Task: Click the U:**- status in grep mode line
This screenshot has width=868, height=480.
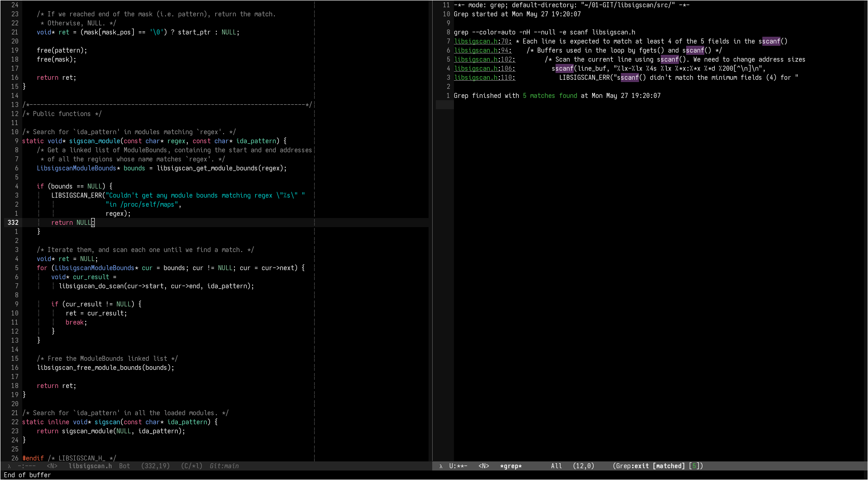Action: pos(458,466)
